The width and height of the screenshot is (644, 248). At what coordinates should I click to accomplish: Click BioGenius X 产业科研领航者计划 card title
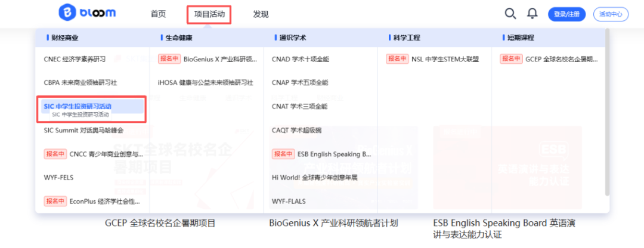(333, 224)
